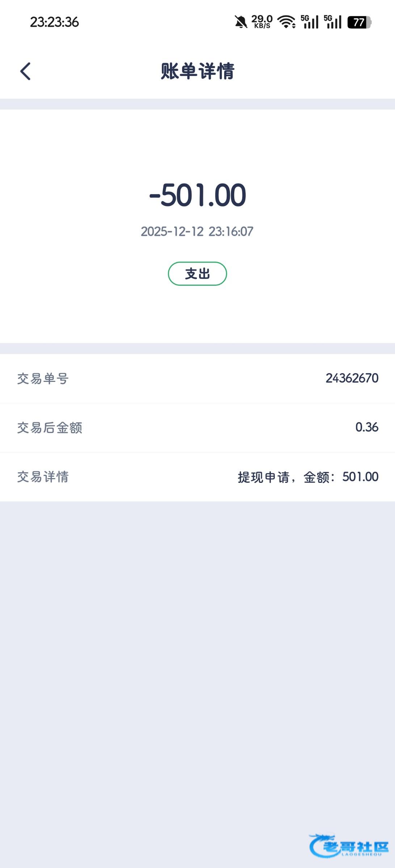Image resolution: width=395 pixels, height=868 pixels.
Task: Tap the transaction date 2025-12-12 23:16:07
Action: pos(197,231)
